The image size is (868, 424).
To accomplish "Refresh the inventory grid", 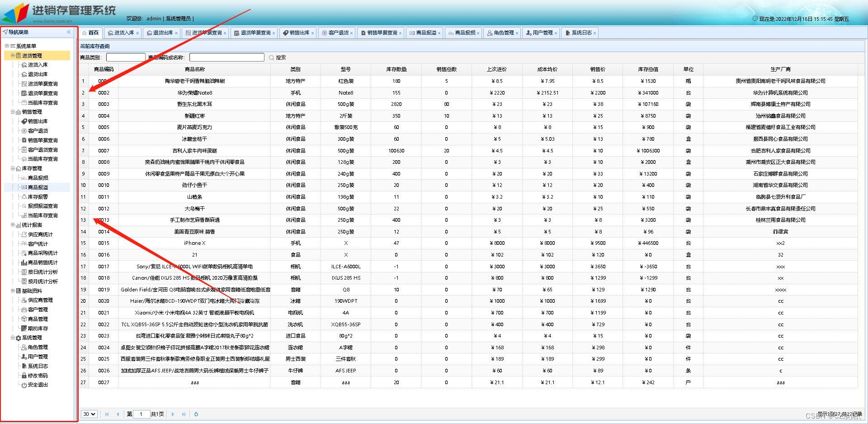I will (196, 414).
